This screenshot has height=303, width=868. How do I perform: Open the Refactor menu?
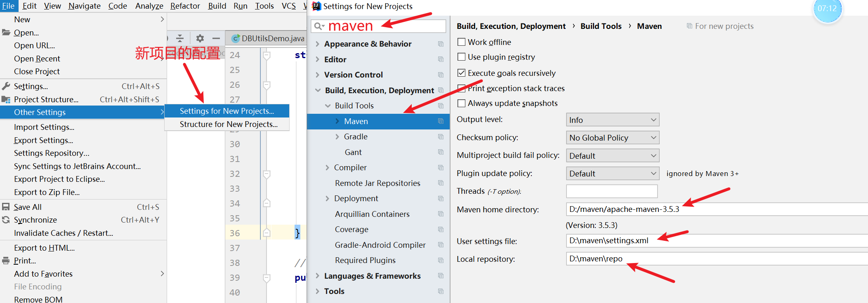(185, 6)
